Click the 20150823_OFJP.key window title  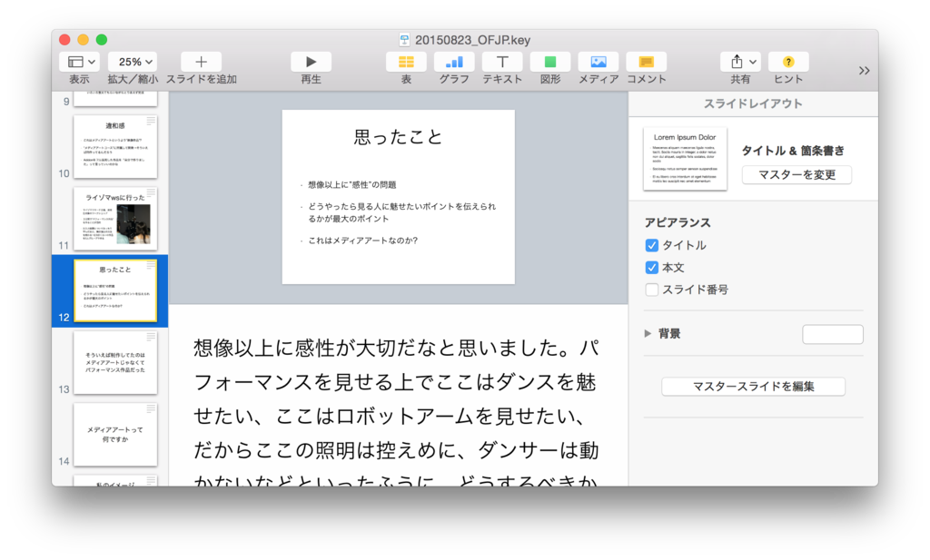pos(472,40)
